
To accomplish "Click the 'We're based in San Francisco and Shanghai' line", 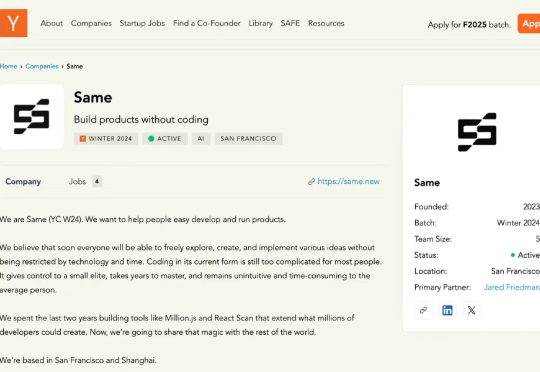I will [x=78, y=360].
